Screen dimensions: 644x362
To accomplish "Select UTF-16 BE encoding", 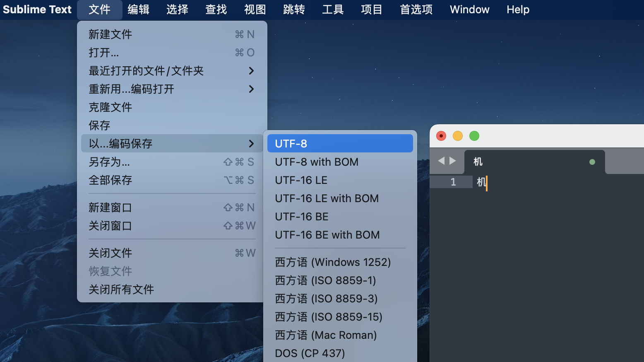I will coord(340,217).
